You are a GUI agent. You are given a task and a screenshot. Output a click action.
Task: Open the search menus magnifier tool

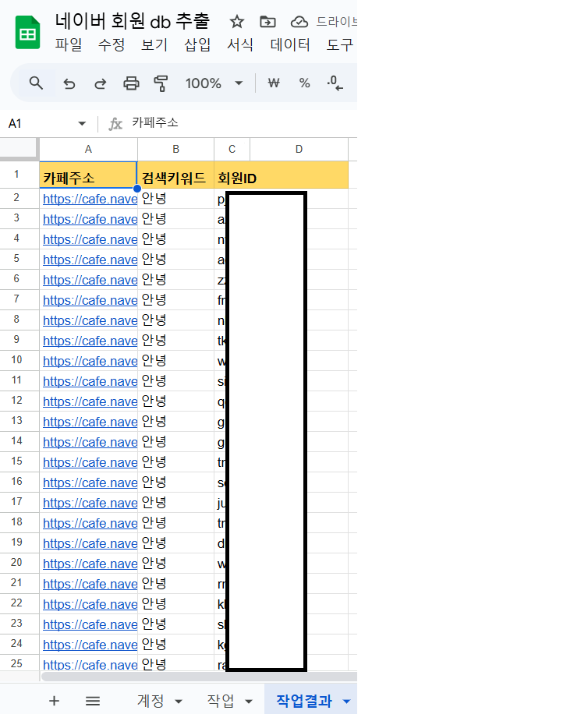pyautogui.click(x=36, y=83)
